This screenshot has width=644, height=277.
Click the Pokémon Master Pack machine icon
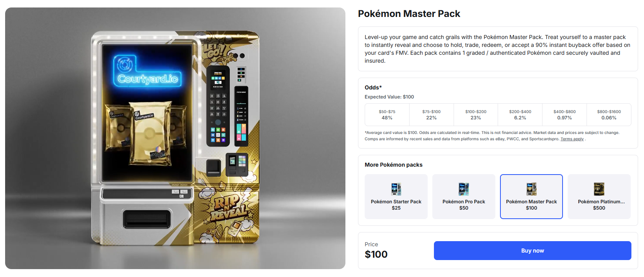[x=531, y=189]
